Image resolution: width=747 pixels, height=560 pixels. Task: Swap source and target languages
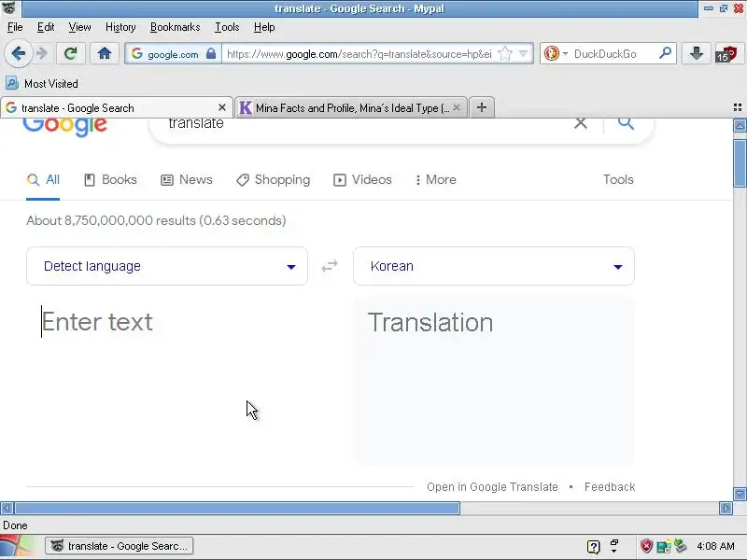coord(330,266)
